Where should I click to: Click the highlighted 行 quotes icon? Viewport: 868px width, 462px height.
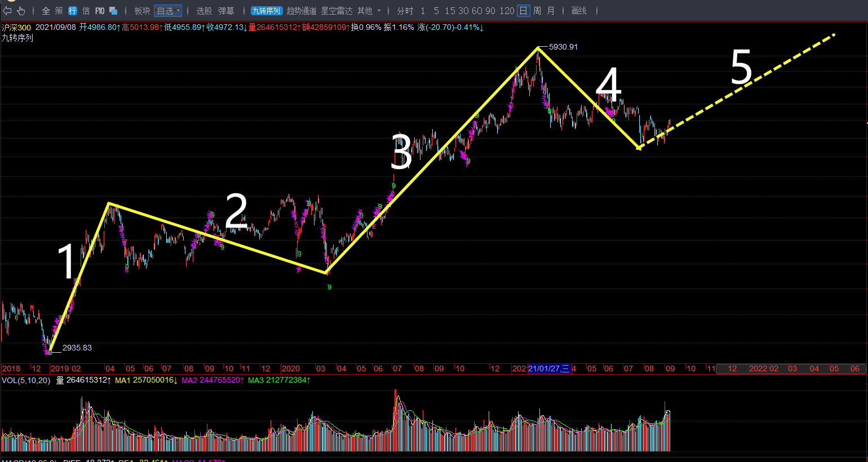pyautogui.click(x=73, y=11)
